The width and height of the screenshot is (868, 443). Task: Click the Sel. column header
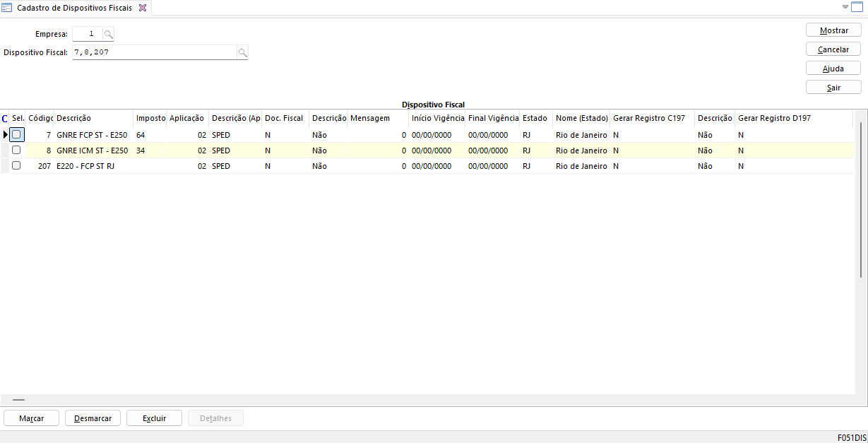pyautogui.click(x=18, y=118)
